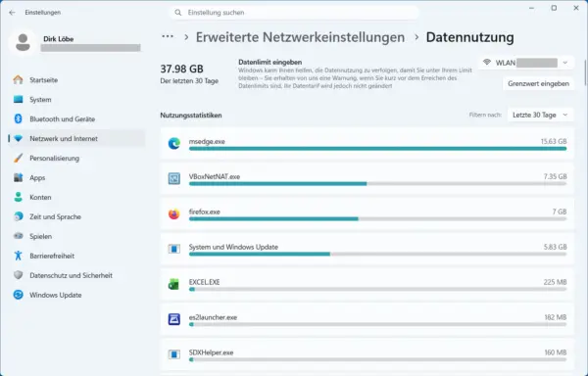588x376 pixels.
Task: Expand the breadcrumb ellipsis menu
Action: pyautogui.click(x=168, y=36)
